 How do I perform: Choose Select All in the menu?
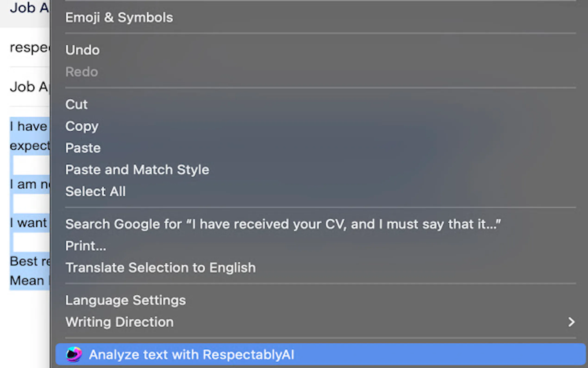pyautogui.click(x=96, y=191)
